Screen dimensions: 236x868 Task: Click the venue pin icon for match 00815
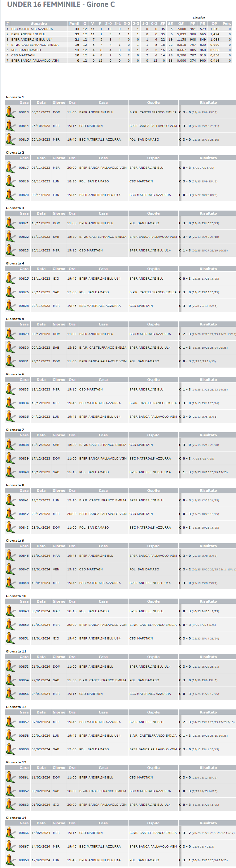(11, 139)
